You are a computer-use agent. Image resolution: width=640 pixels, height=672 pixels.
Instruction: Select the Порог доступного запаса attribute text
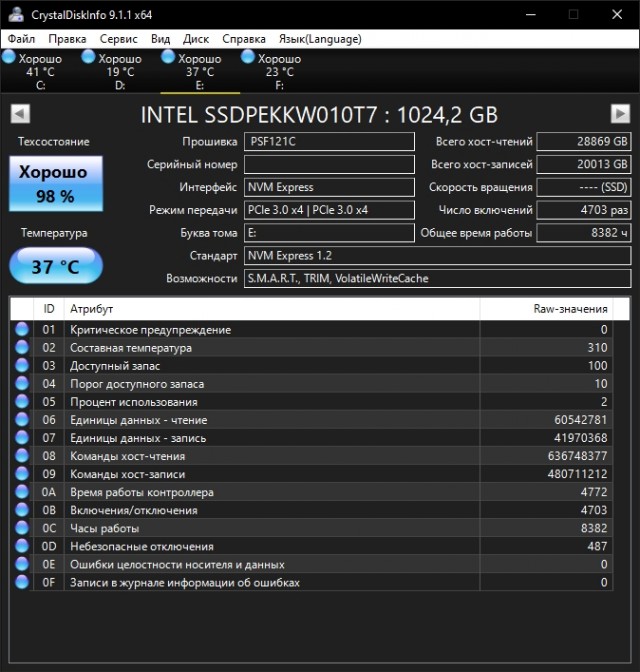[x=137, y=384]
